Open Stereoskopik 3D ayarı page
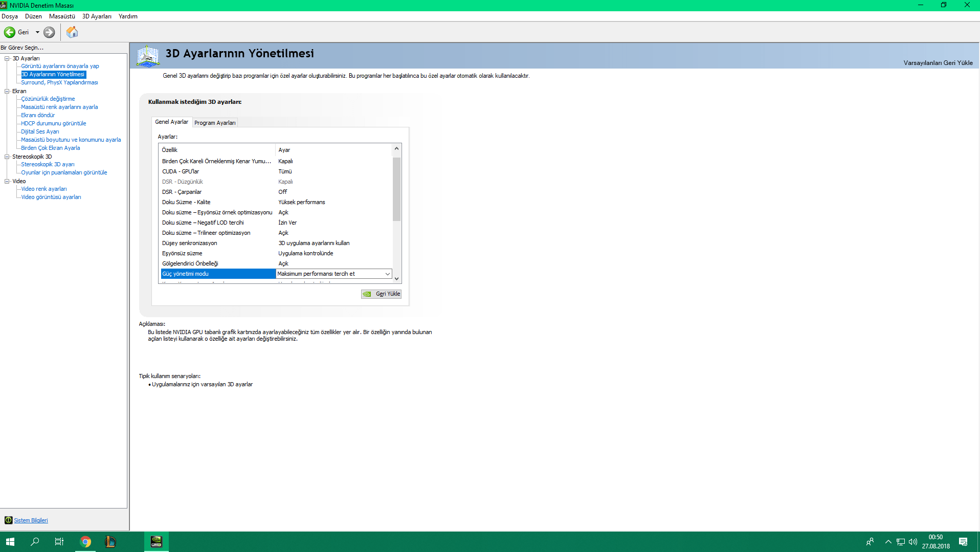The width and height of the screenshot is (980, 552). click(x=48, y=164)
